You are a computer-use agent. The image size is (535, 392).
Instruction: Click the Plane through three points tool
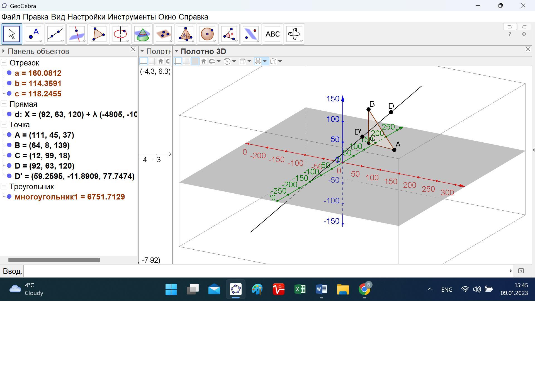pos(164,34)
